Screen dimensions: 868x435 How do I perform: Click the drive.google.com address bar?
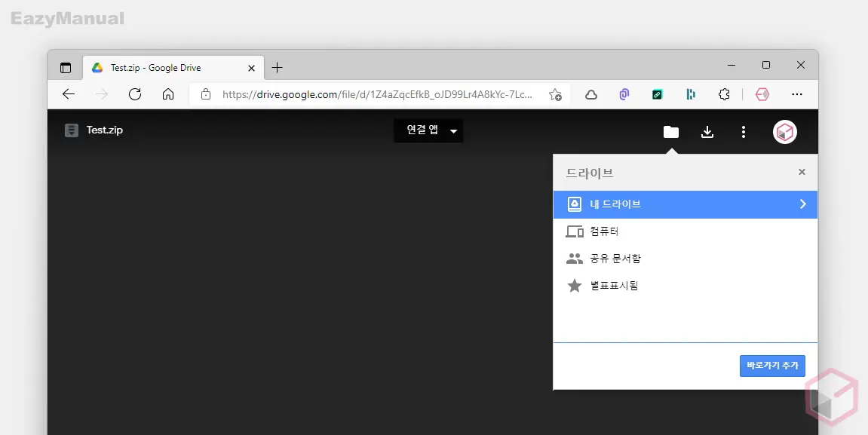362,94
